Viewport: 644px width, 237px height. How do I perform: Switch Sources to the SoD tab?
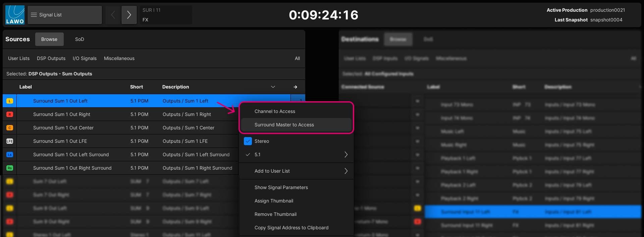pos(79,39)
